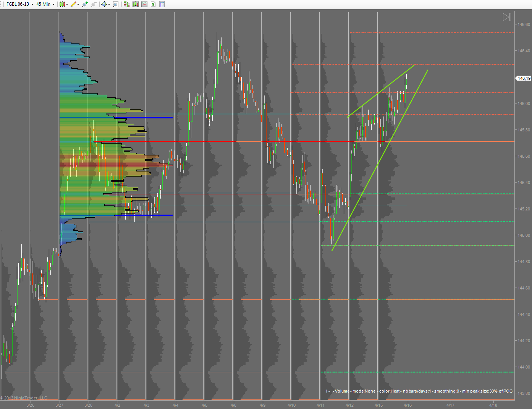Open the FGBL 06-13 instrument dropdown

pyautogui.click(x=19, y=4)
